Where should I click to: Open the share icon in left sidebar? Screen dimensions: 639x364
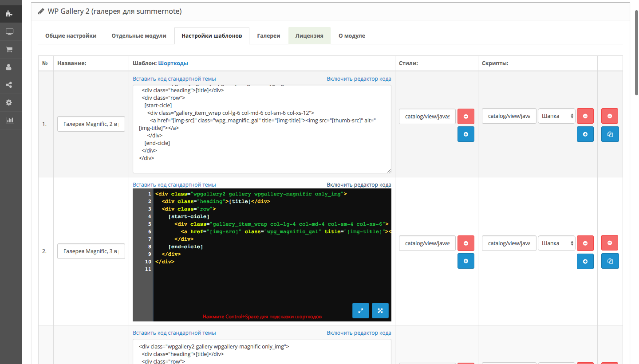[9, 85]
